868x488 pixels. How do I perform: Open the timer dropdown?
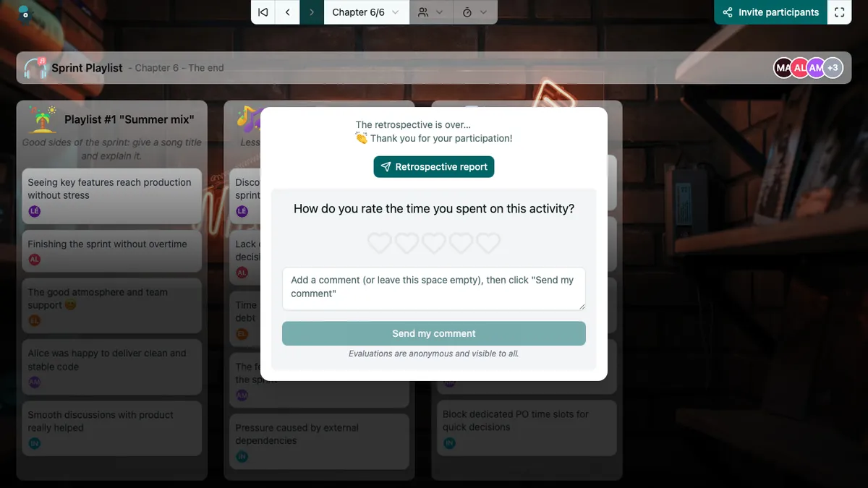[475, 12]
